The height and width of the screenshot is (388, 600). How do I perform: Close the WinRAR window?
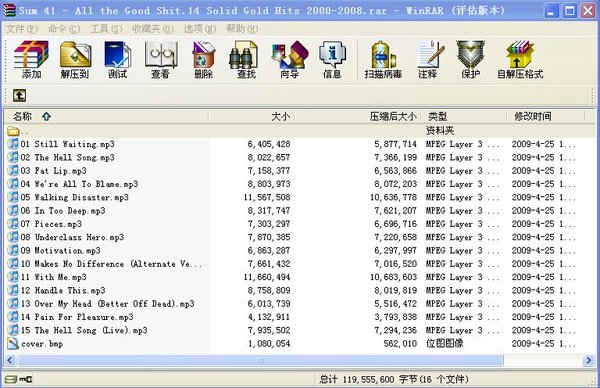[x=588, y=11]
